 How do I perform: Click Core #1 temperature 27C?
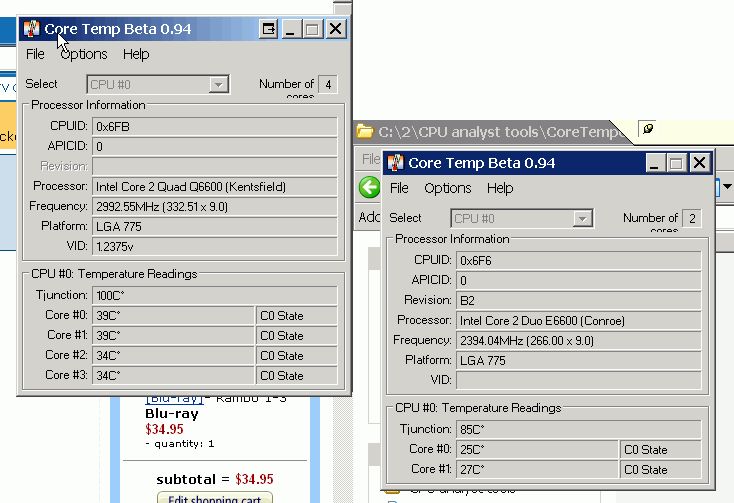[537, 469]
